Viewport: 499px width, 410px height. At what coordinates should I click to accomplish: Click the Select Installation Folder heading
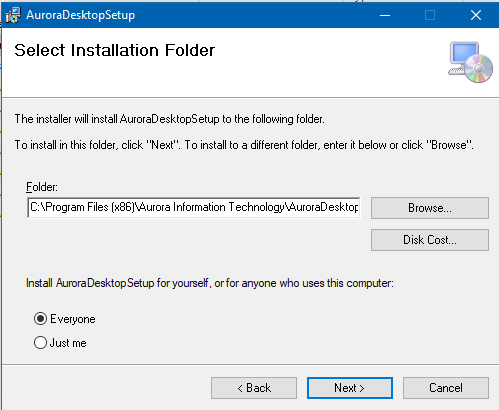115,50
